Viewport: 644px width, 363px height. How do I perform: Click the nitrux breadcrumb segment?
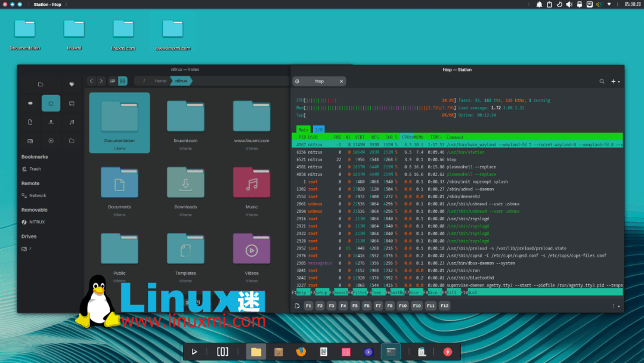pos(181,81)
